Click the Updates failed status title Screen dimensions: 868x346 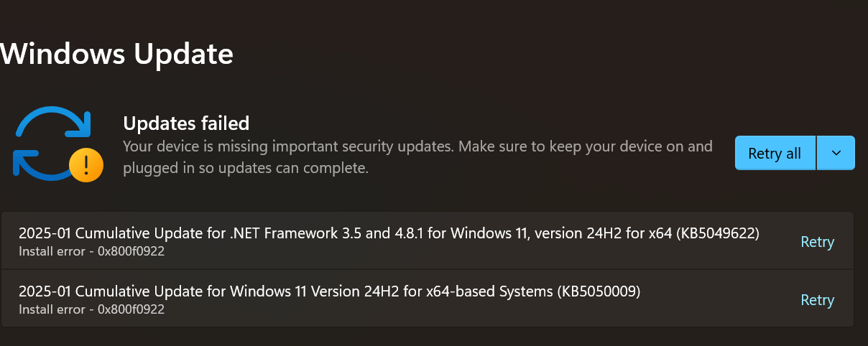pyautogui.click(x=186, y=123)
